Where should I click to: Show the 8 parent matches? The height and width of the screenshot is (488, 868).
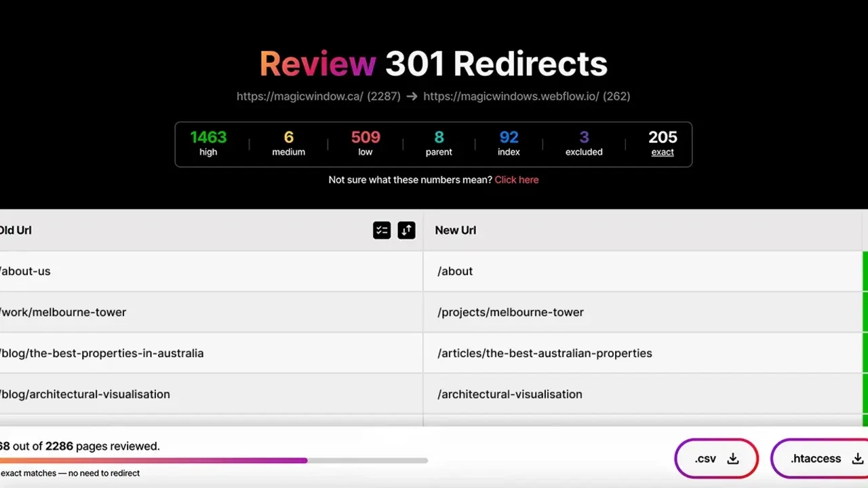click(x=439, y=144)
